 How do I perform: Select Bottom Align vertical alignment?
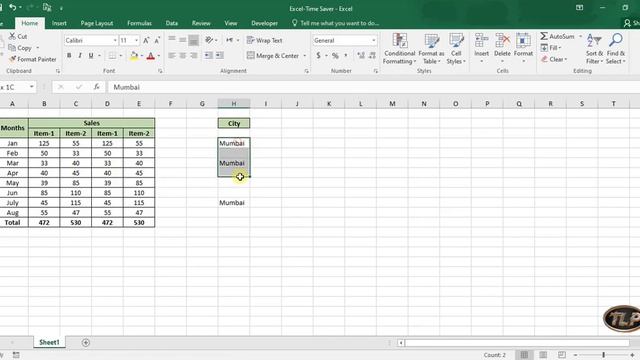pos(194,40)
